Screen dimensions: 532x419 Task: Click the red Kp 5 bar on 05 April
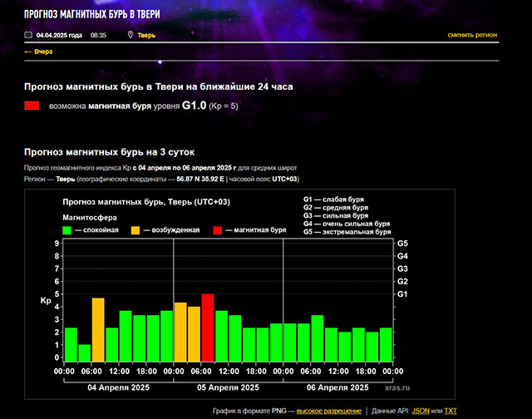pyautogui.click(x=208, y=328)
